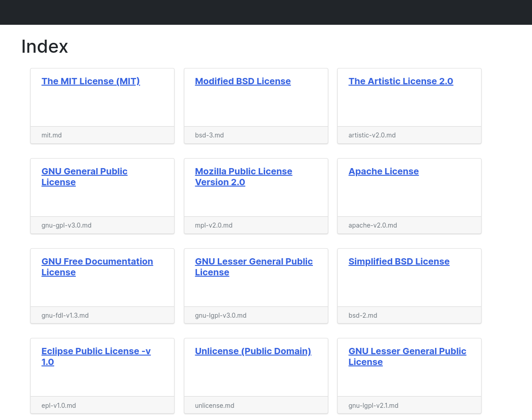
Task: Open the Modified BSD License link
Action: pos(243,82)
